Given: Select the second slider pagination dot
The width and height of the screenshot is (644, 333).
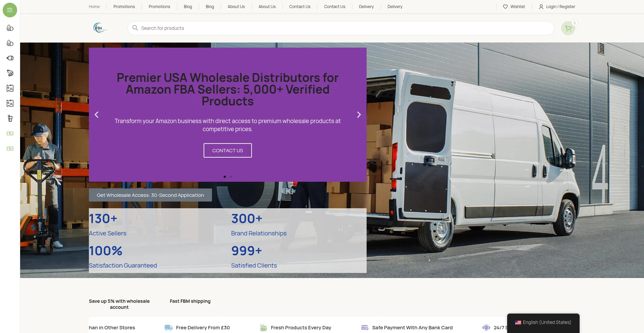Looking at the screenshot, I should pos(231,177).
